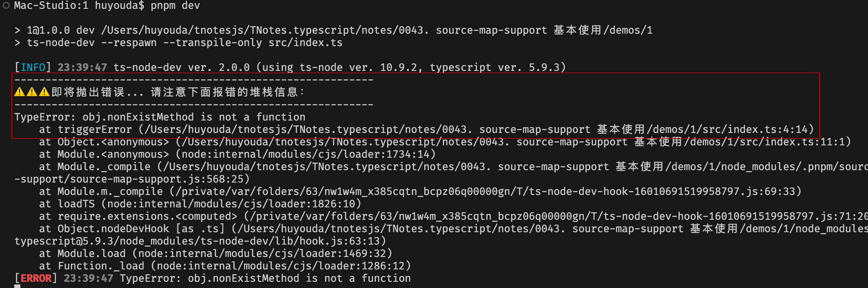Open the index.ts:11:1 path in Object.<anonymous> line
This screenshot has width=868, height=288.
click(x=514, y=142)
